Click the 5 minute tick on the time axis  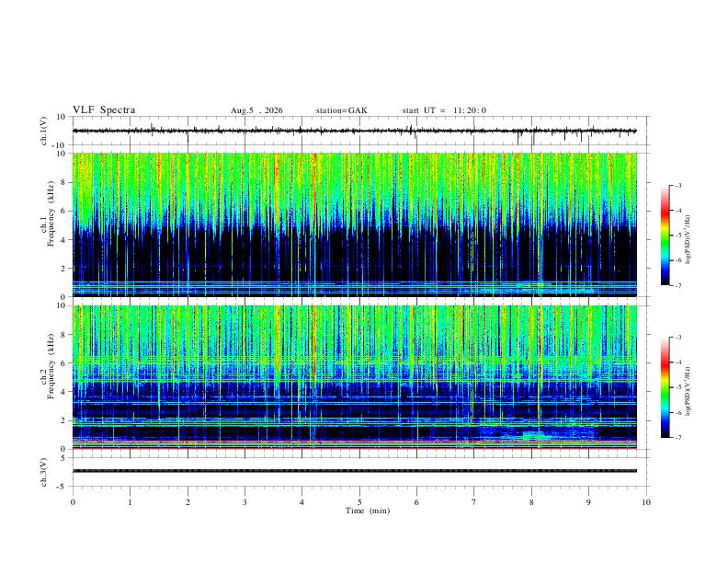pyautogui.click(x=359, y=502)
